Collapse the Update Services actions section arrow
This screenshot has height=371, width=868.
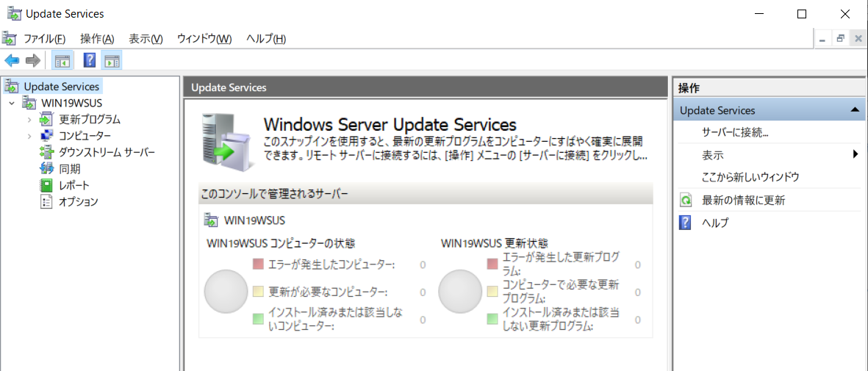point(854,110)
